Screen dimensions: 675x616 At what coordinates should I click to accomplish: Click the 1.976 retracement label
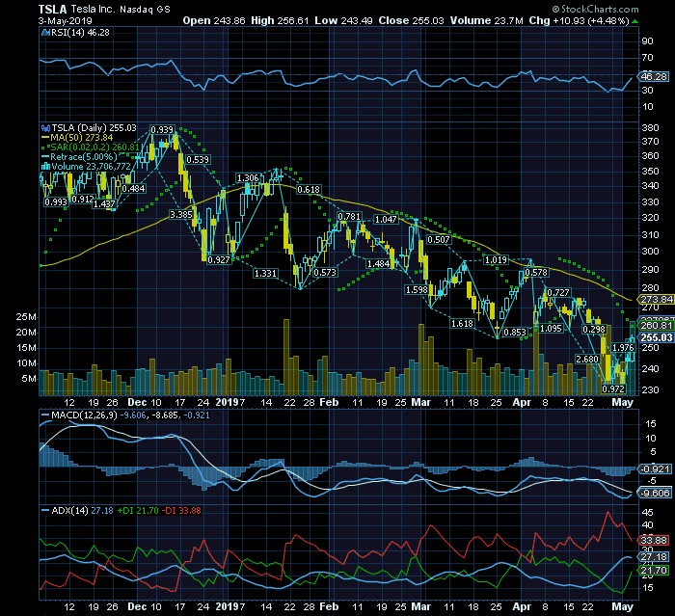[623, 347]
